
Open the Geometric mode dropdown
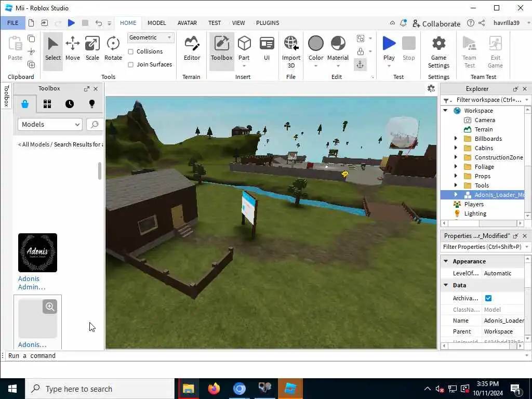point(151,37)
